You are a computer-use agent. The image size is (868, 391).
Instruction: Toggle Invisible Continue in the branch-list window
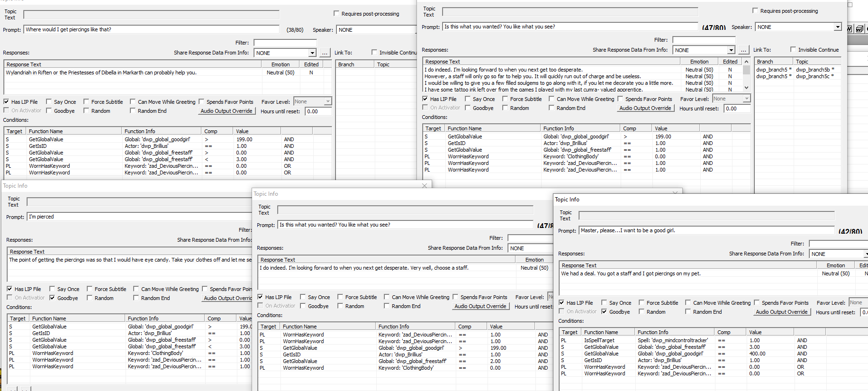click(793, 50)
